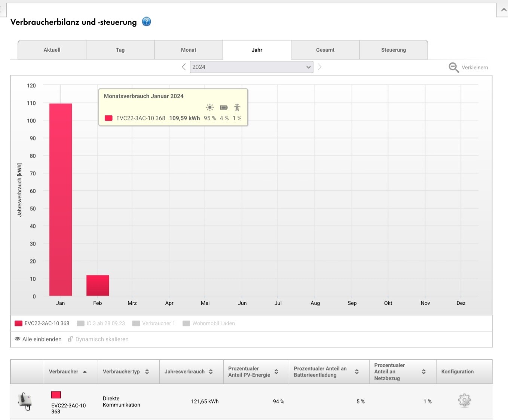508x420 pixels.
Task: Sort table by Verbrauchertyp column
Action: click(126, 372)
